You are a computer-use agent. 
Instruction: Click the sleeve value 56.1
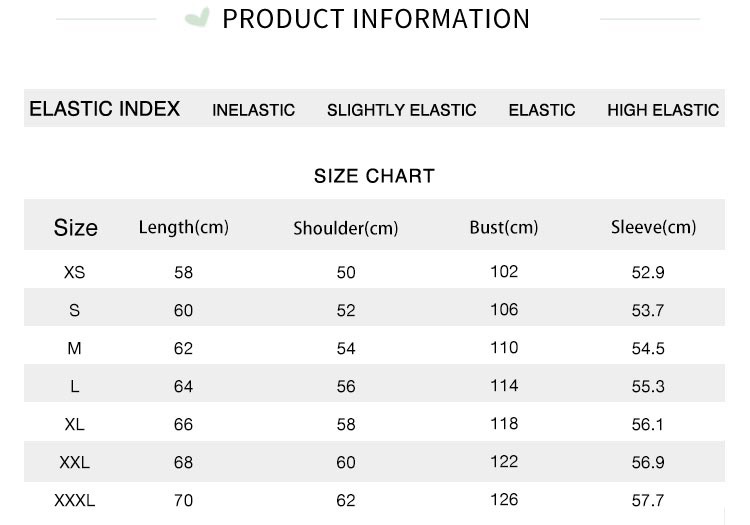coord(648,424)
